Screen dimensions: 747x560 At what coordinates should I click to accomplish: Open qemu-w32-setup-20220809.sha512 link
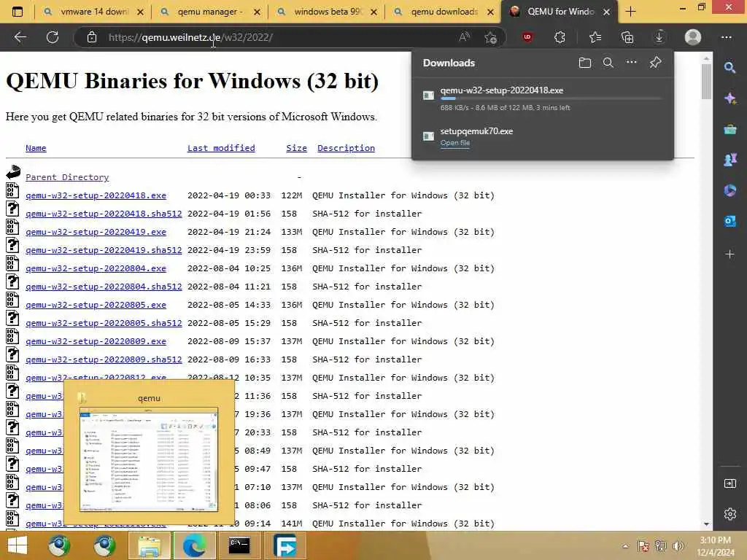[x=104, y=359]
